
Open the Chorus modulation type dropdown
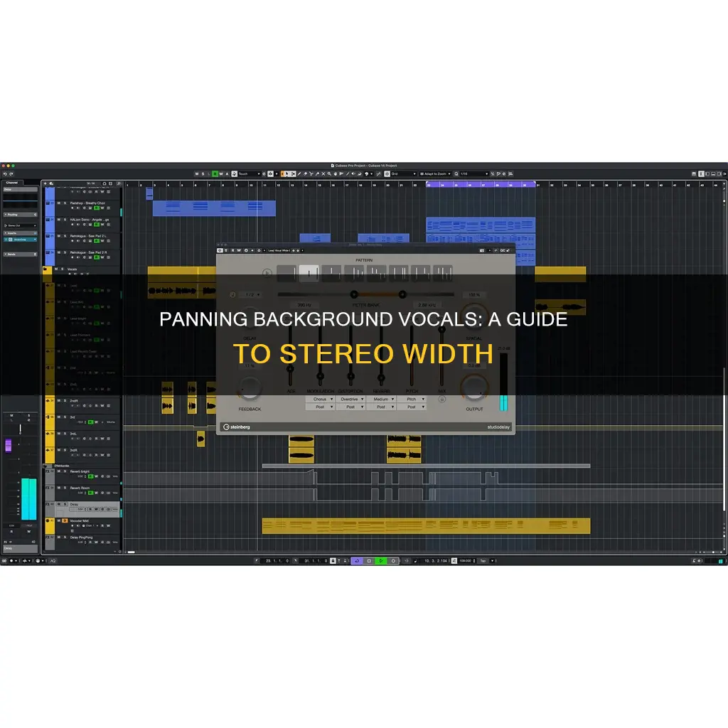click(x=320, y=400)
